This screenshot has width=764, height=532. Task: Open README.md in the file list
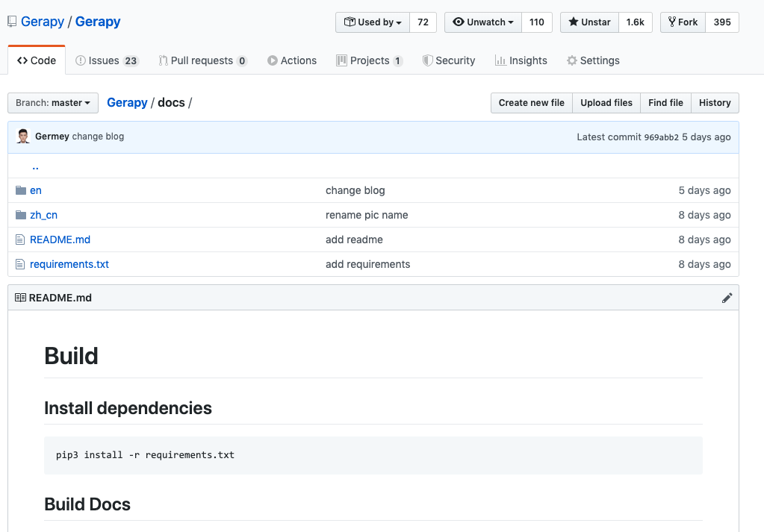pyautogui.click(x=60, y=240)
